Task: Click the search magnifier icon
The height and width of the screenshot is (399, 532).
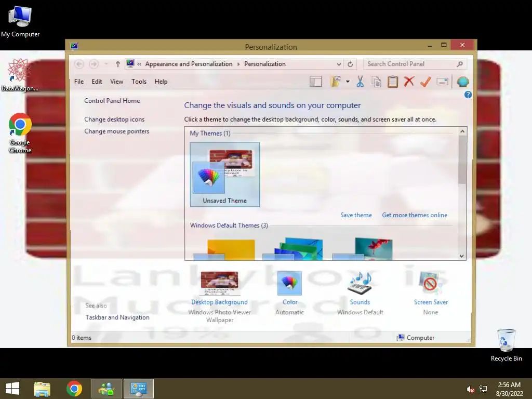Action: [x=460, y=64]
